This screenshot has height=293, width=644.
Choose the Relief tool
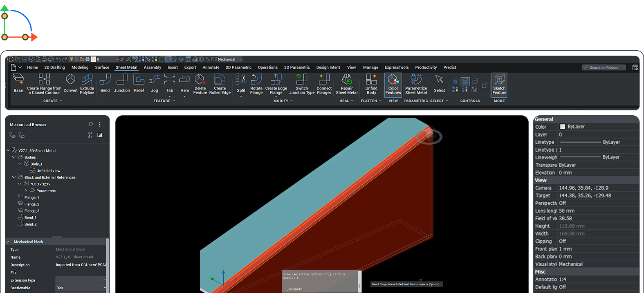point(139,83)
